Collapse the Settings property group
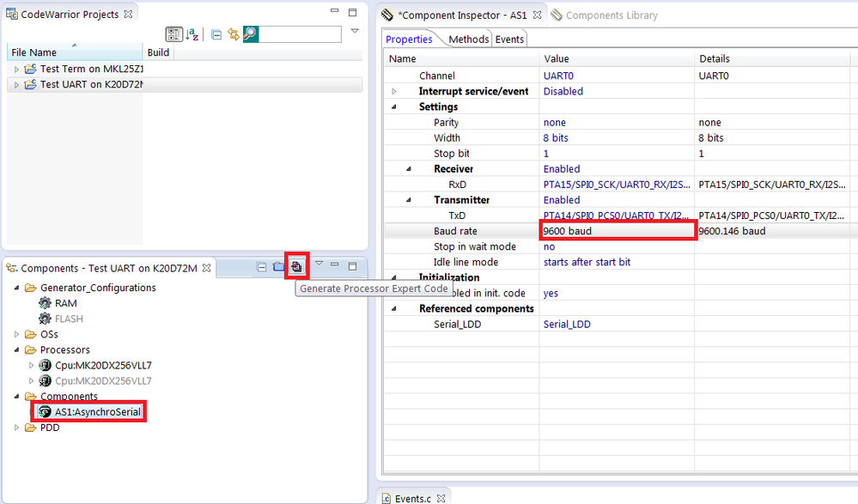This screenshot has width=858, height=504. point(394,106)
